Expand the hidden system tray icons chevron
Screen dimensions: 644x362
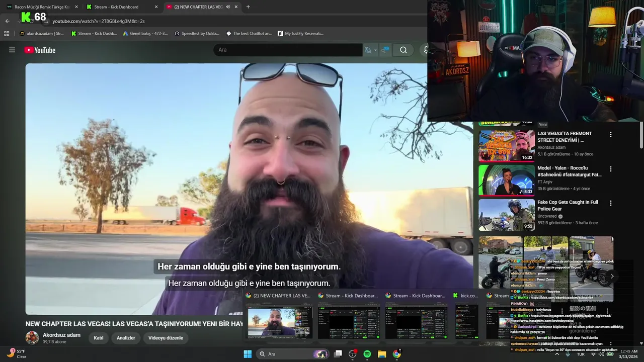pyautogui.click(x=556, y=354)
